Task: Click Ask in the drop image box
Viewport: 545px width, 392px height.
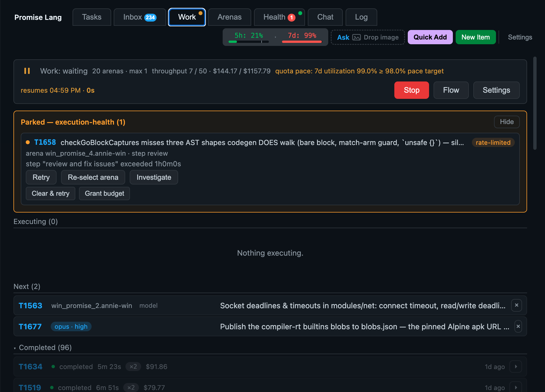Action: click(x=343, y=37)
